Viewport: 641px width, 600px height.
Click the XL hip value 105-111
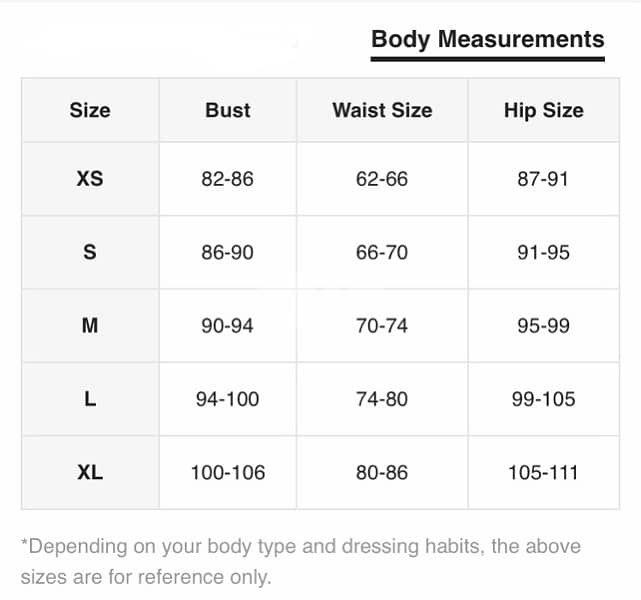(x=543, y=472)
